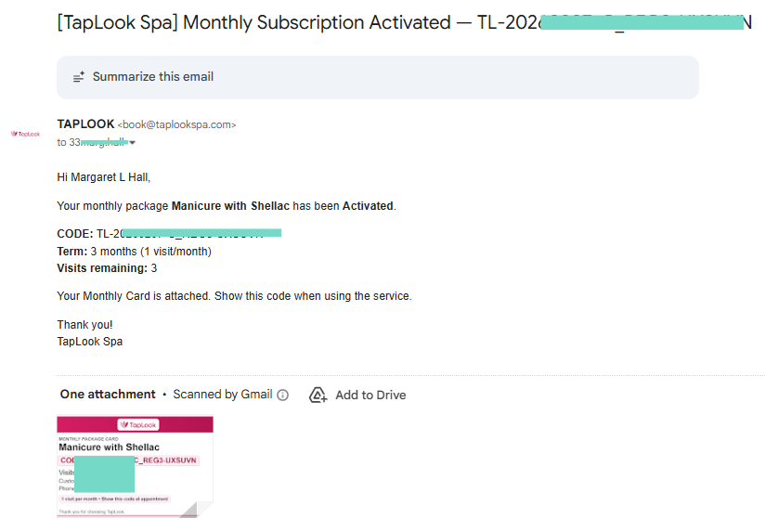Click the "TapLook Spa" signature text
Viewport: 765px width, 532px height.
tap(90, 342)
